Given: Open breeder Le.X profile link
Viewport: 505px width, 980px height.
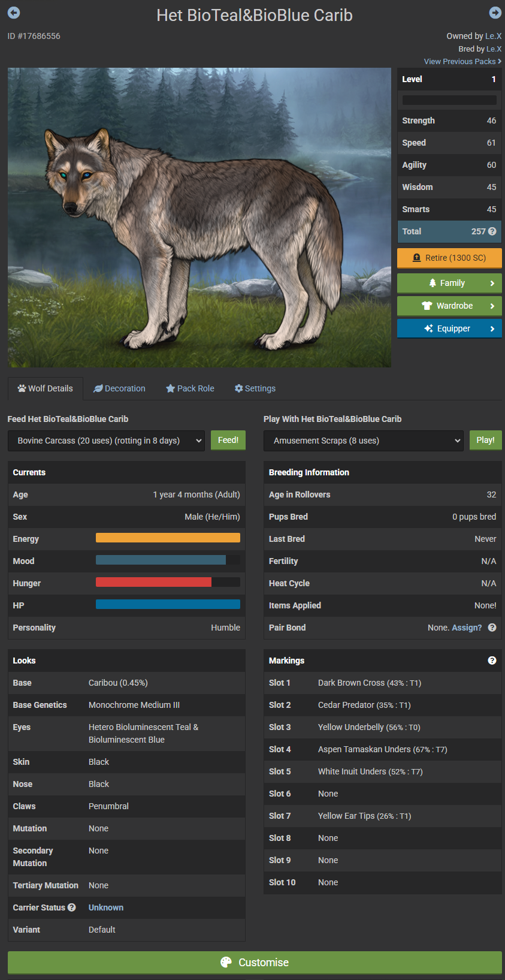Looking at the screenshot, I should pos(494,49).
